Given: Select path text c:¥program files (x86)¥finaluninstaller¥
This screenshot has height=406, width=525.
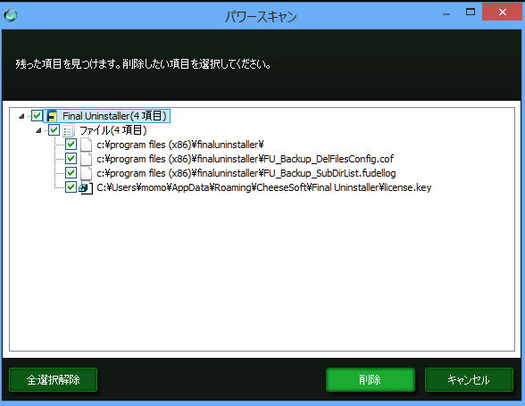Looking at the screenshot, I should [180, 145].
